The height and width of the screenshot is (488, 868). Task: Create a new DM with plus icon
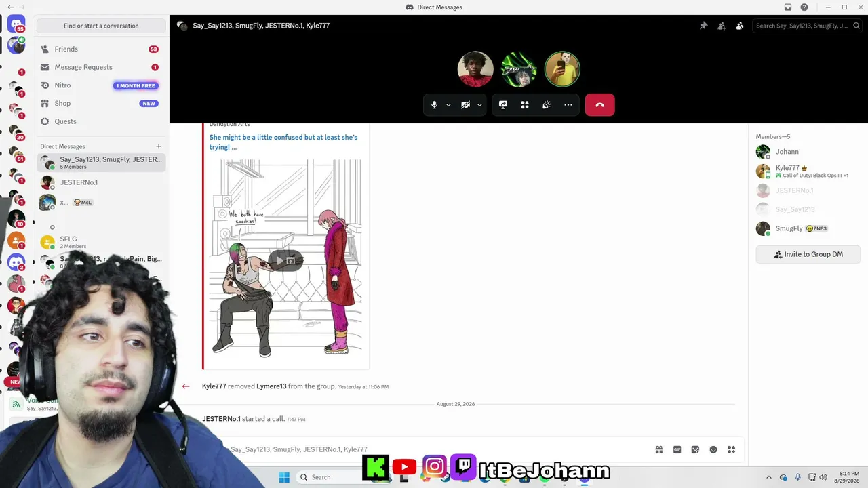click(x=159, y=146)
